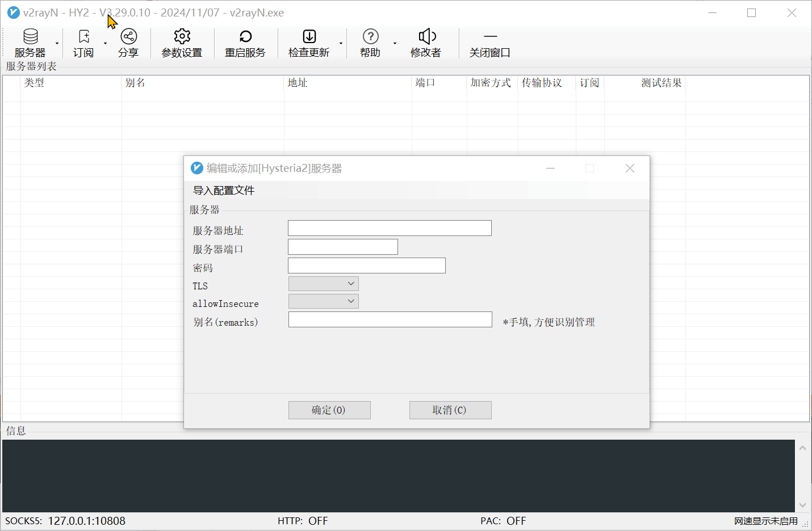Open Import Config File (导入配置文件) menu
The height and width of the screenshot is (531, 812).
[224, 191]
